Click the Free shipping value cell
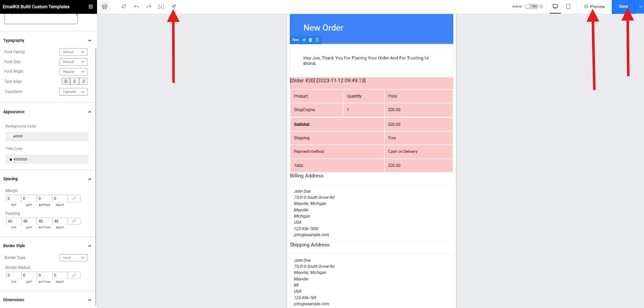Image resolution: width=644 pixels, height=308 pixels. (419, 138)
